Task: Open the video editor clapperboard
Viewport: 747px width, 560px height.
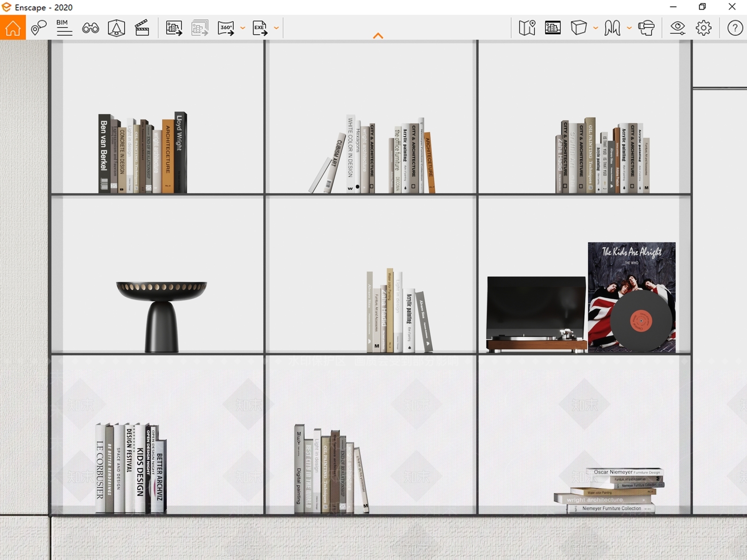Action: (x=142, y=28)
